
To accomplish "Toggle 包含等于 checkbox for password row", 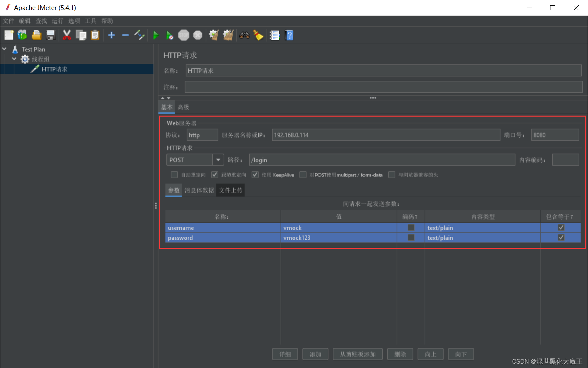I will tap(561, 237).
